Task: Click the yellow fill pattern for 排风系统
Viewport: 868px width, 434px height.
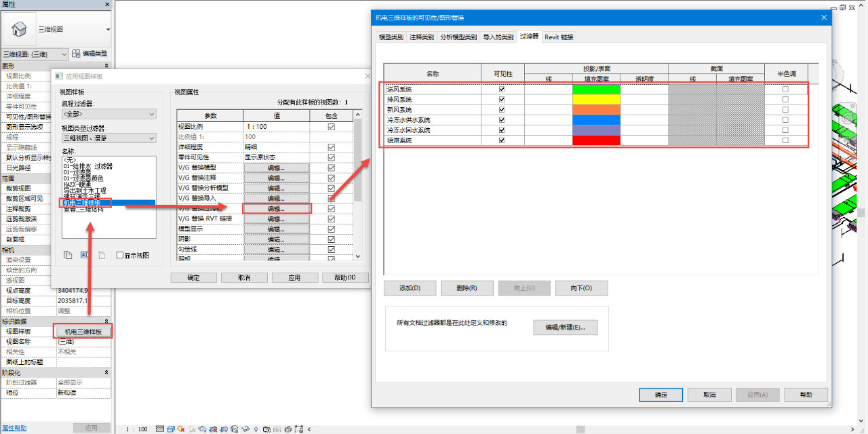Action: click(x=597, y=99)
